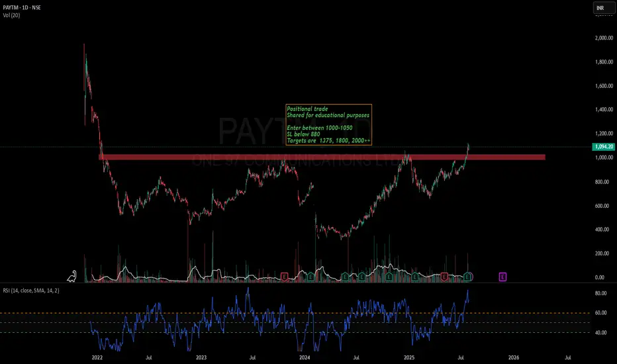This screenshot has width=617, height=364.
Task: Click the 'SL below 880' line
Action: point(303,134)
